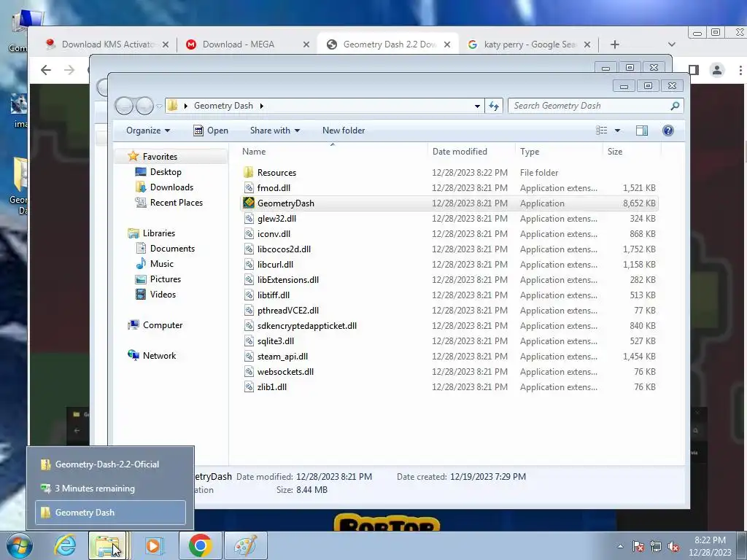Open Chrome tab search chevron
This screenshot has height=560, width=747.
[x=672, y=44]
